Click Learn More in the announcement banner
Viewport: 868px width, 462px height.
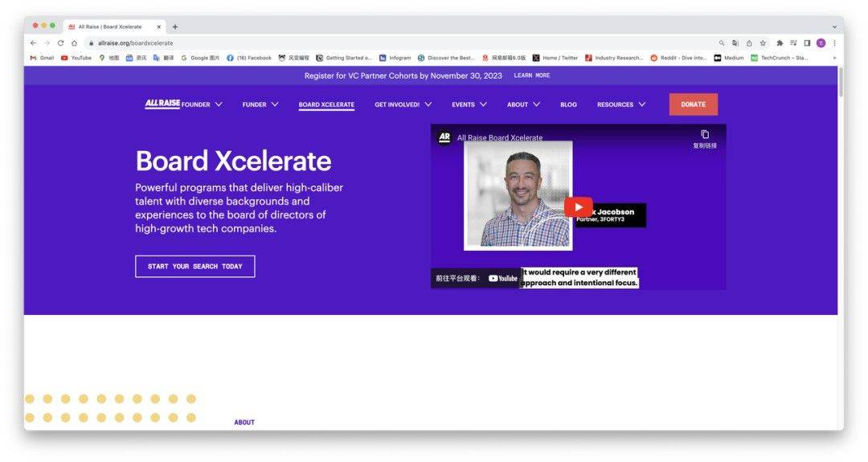(531, 76)
